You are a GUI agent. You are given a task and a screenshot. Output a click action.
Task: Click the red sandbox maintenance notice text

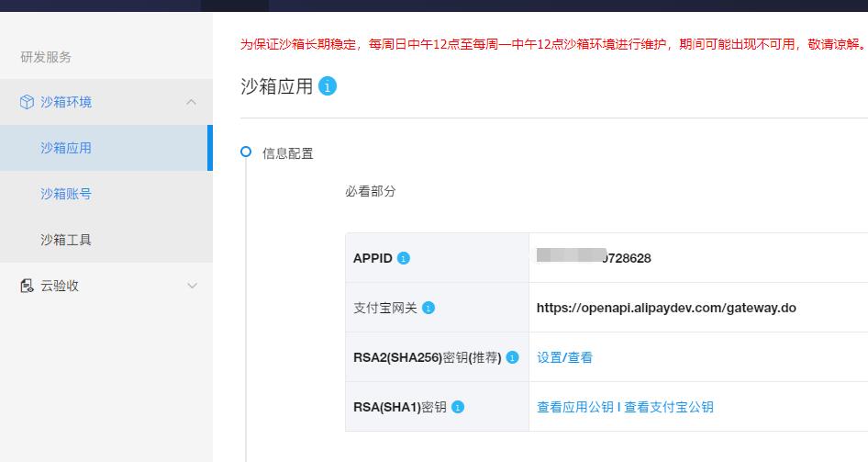[552, 44]
